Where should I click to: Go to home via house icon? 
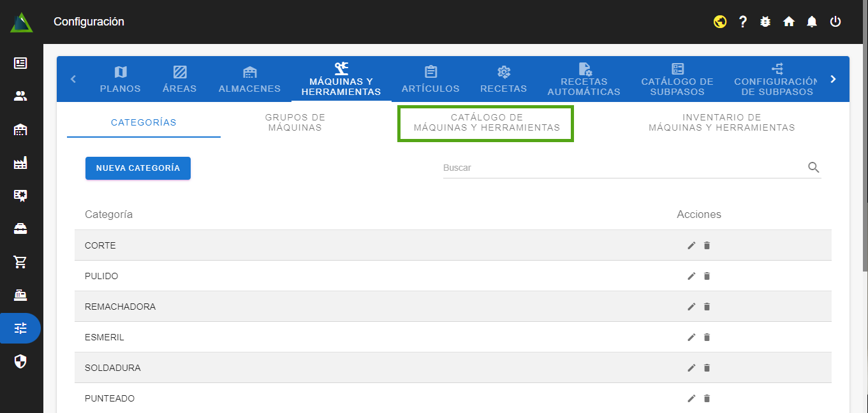click(789, 22)
